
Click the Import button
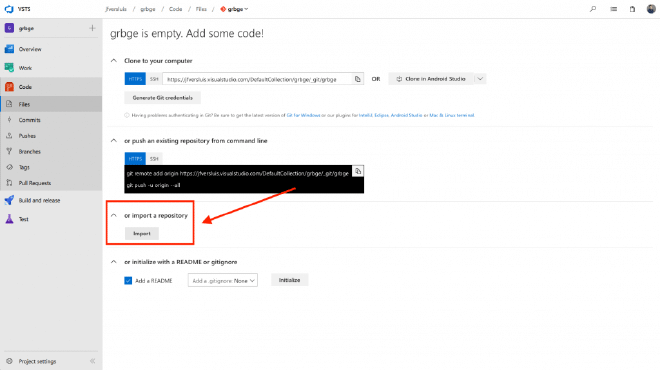pos(142,233)
